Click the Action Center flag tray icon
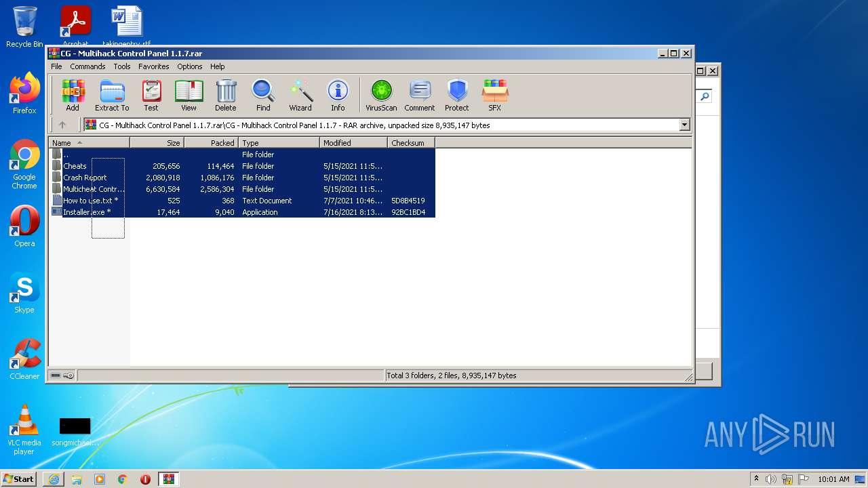The image size is (868, 488). pos(804,479)
